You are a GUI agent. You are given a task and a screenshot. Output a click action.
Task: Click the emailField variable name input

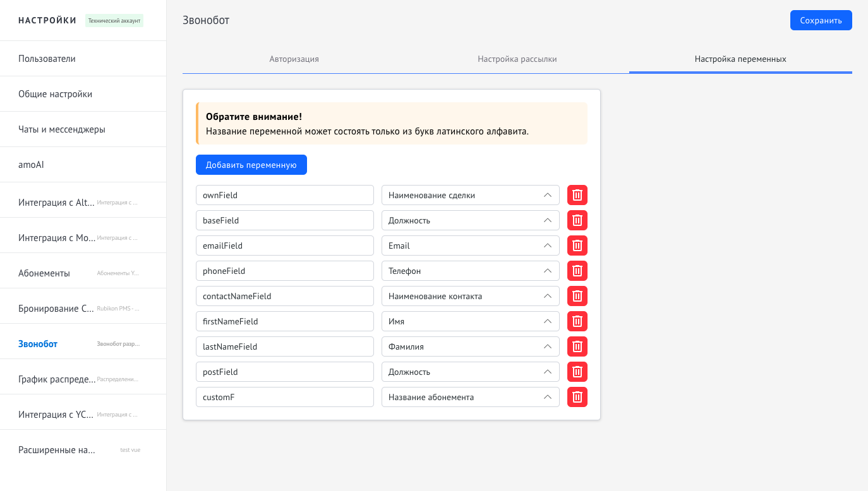tap(285, 245)
